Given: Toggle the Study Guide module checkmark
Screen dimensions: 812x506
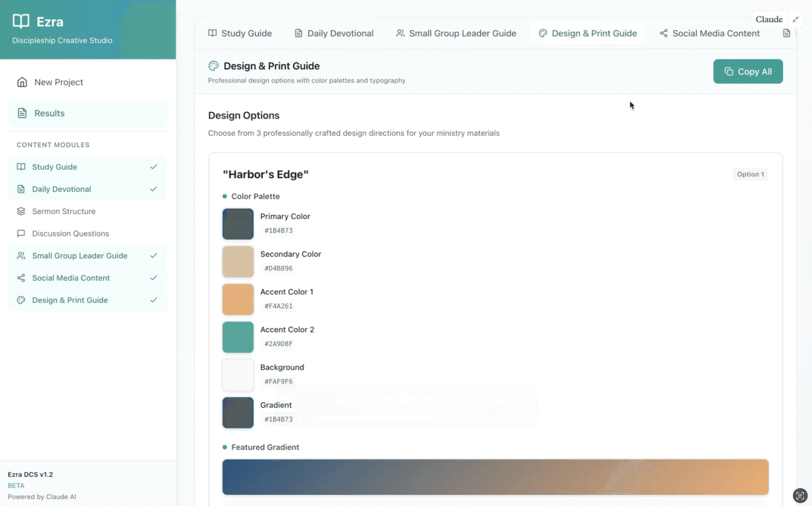Looking at the screenshot, I should 154,167.
